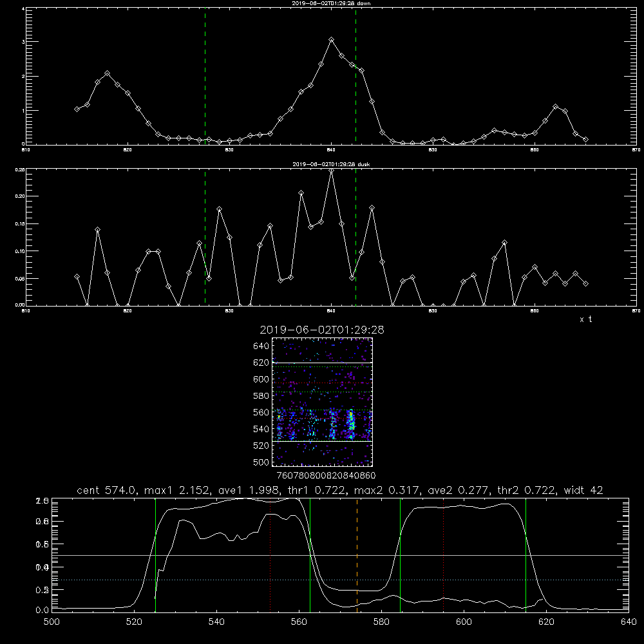The width and height of the screenshot is (644, 644).
Task: Click the dawn plot left peak marker near 818
Action: [x=107, y=73]
